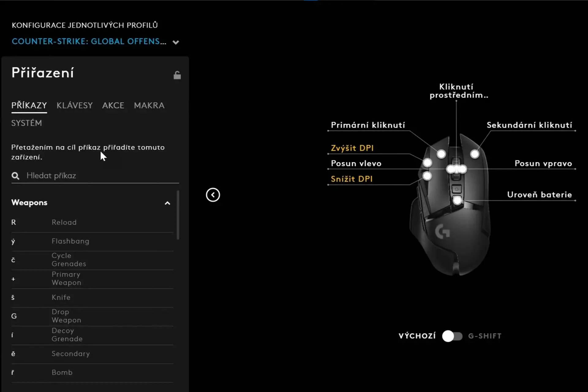588x392 pixels.
Task: Collapse the panel with the left arrow circle
Action: [213, 195]
